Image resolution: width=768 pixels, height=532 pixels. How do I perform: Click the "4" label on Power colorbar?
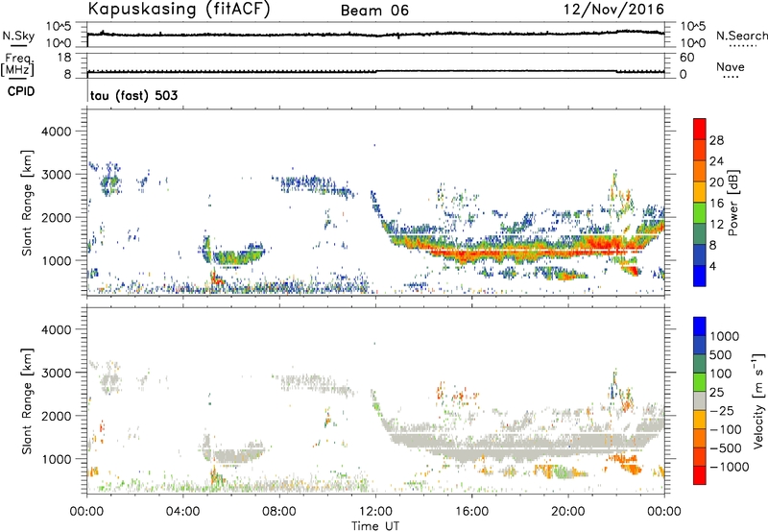713,266
